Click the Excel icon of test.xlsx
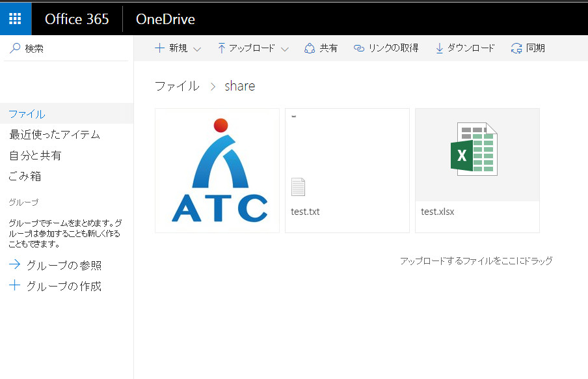Image resolution: width=588 pixels, height=379 pixels. 474,149
